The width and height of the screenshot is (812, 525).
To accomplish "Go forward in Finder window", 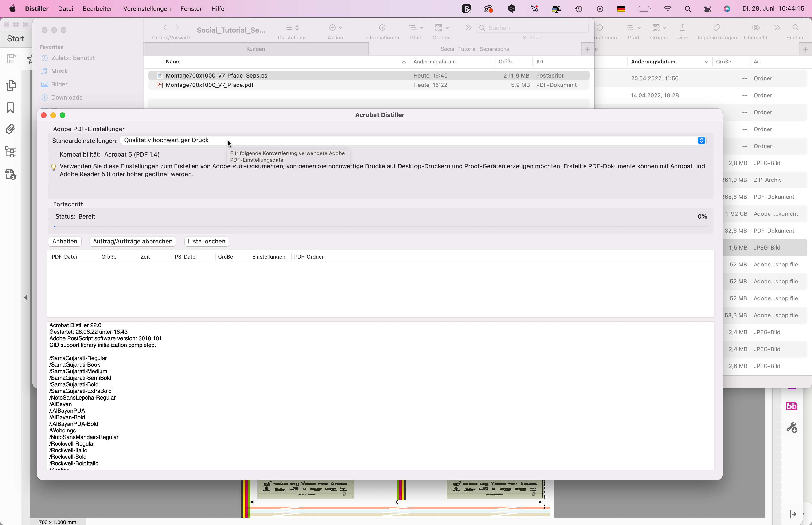I will 177,28.
